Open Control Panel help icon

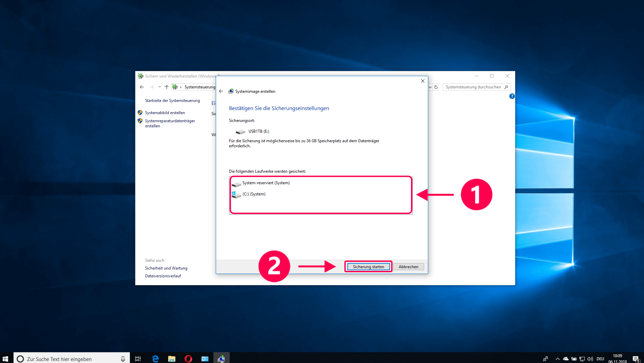512,97
